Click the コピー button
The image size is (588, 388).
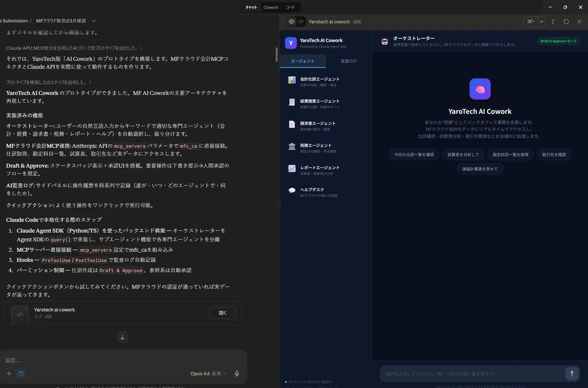(x=531, y=22)
